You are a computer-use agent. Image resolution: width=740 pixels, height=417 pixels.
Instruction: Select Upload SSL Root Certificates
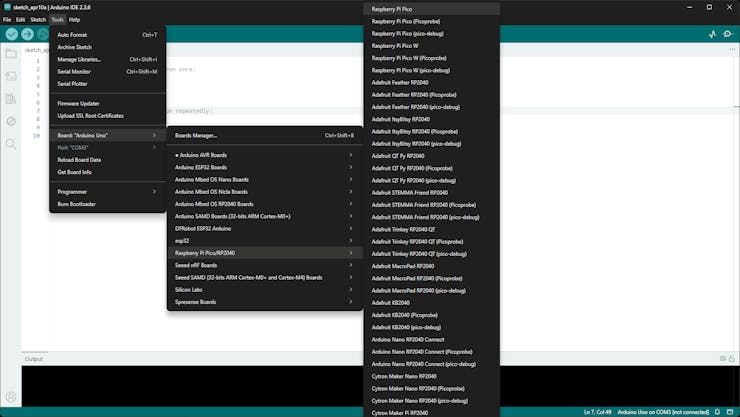[x=108, y=116]
